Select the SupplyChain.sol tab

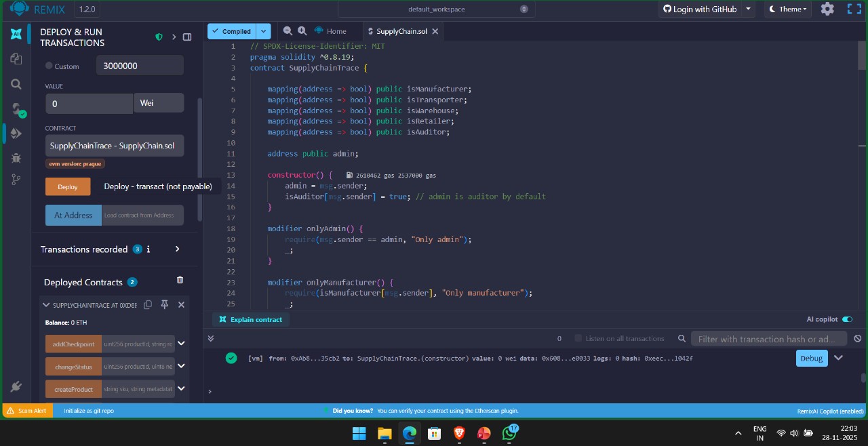point(401,31)
